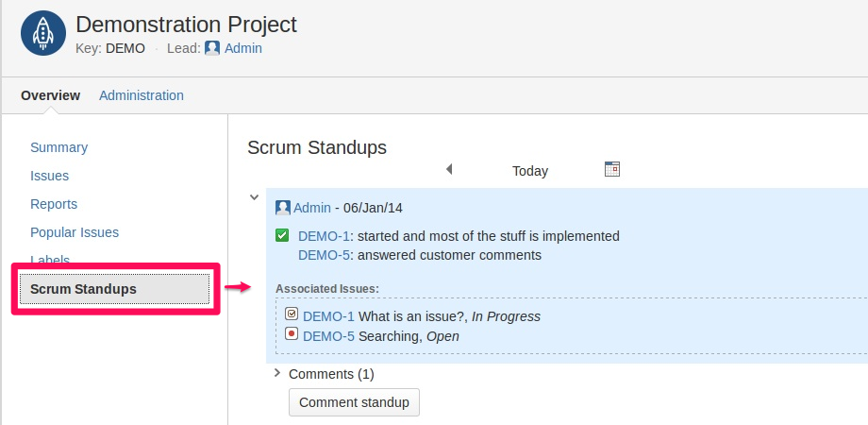The height and width of the screenshot is (425, 868).
Task: Select Scrum Standups in the sidebar
Action: tap(115, 289)
